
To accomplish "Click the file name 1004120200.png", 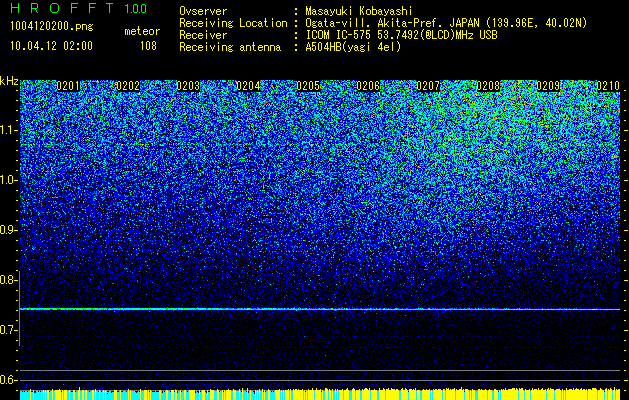I will pos(52,27).
